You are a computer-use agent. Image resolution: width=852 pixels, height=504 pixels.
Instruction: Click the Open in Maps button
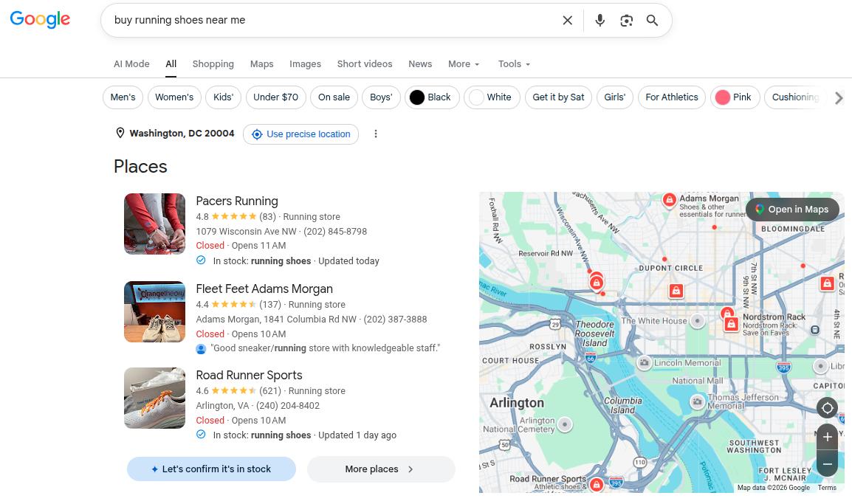click(x=792, y=209)
